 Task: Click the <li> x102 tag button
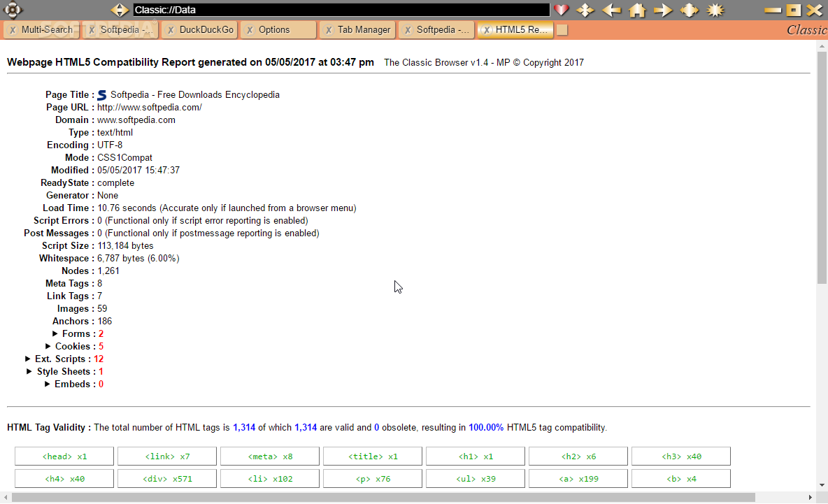[x=270, y=479]
